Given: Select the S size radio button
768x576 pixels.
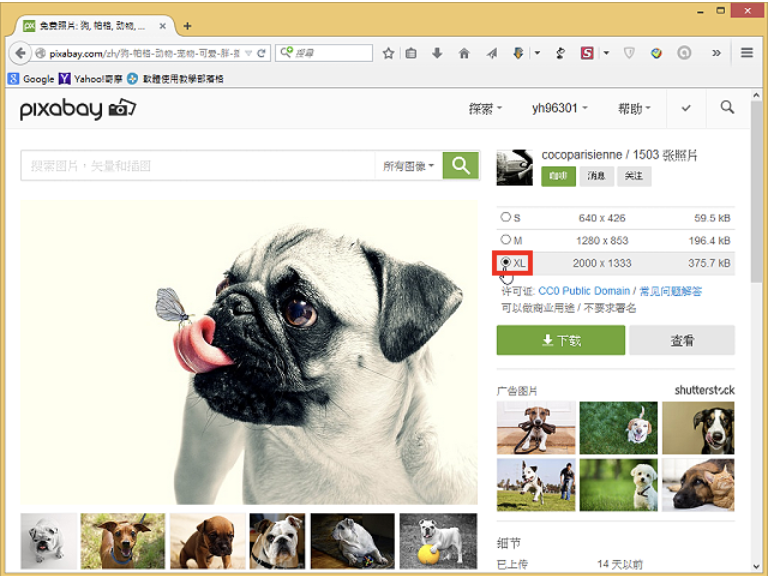Looking at the screenshot, I should click(x=505, y=217).
